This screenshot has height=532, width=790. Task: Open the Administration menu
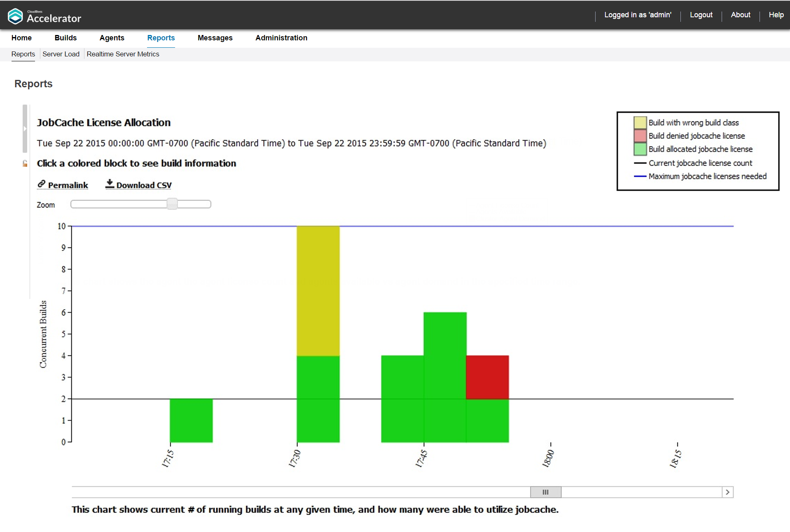(281, 38)
